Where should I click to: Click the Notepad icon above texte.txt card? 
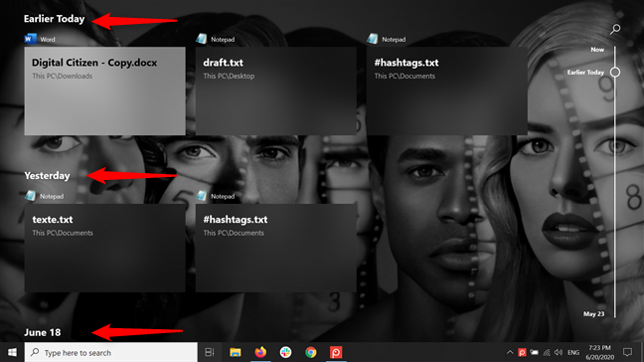pos(30,196)
